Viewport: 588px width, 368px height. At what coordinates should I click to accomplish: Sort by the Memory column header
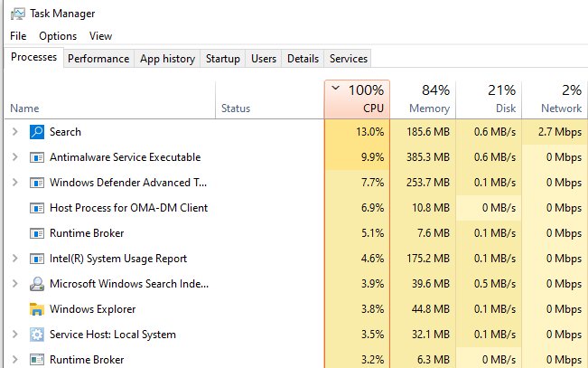click(x=423, y=99)
